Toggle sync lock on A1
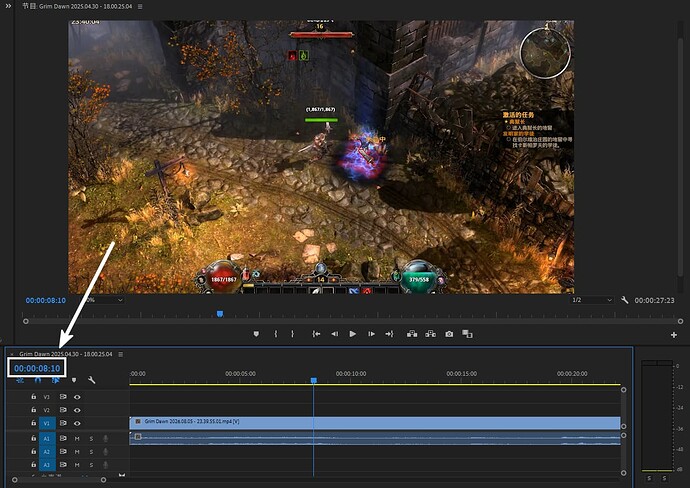This screenshot has width=690, height=488. pos(63,438)
